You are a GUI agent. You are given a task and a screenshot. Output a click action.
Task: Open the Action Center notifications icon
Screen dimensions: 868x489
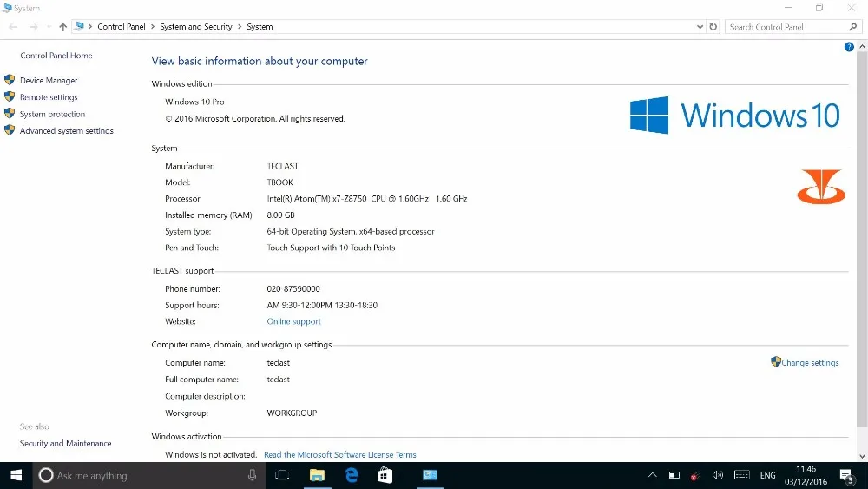[x=846, y=475]
